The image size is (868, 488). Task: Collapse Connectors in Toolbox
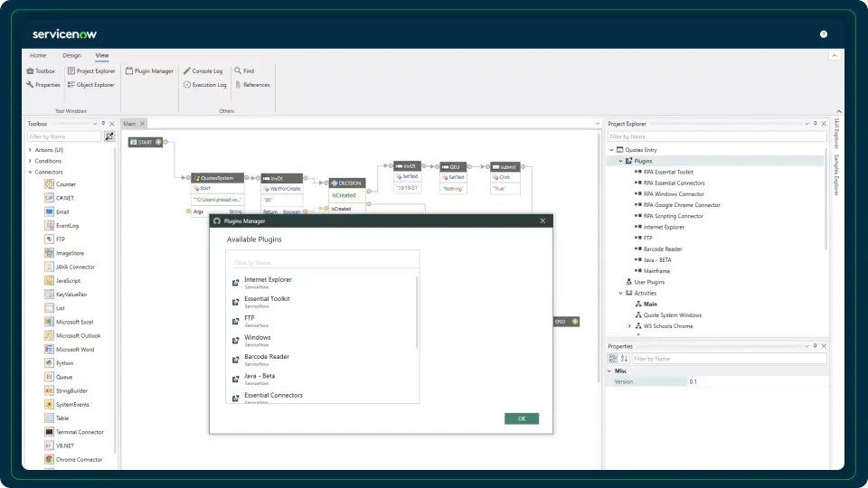point(30,172)
